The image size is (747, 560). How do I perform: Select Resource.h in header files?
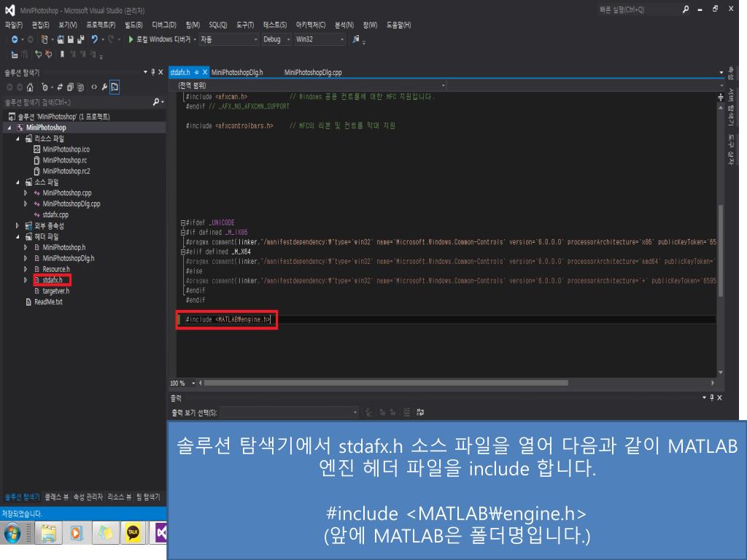(56, 270)
